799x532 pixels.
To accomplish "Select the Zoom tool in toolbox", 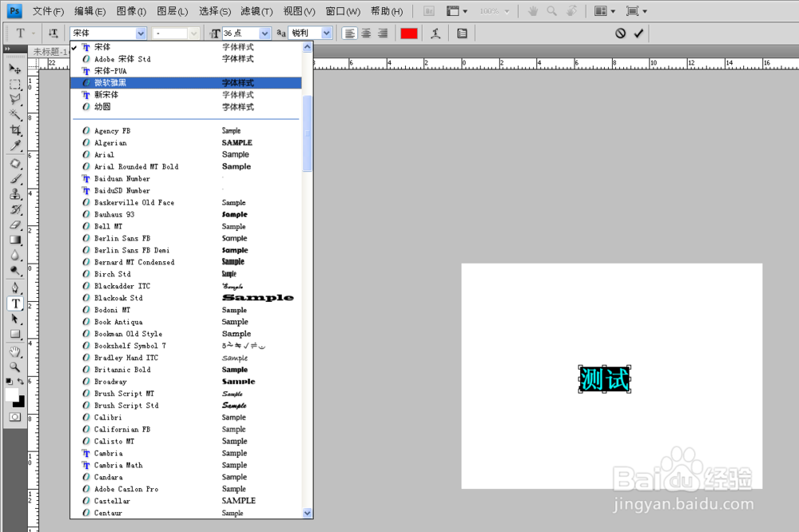I will pyautogui.click(x=14, y=367).
